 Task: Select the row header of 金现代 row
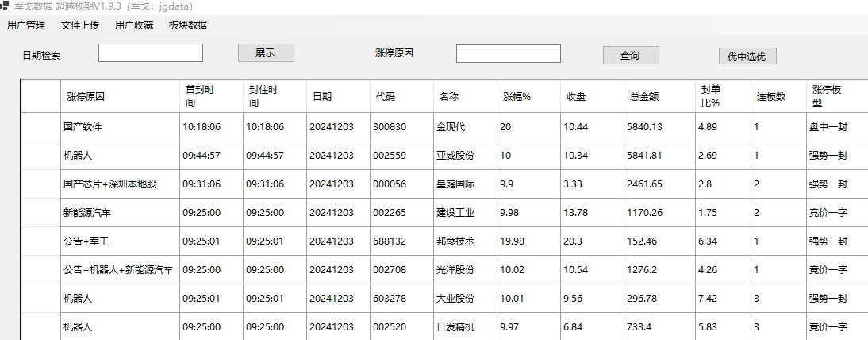[41, 127]
